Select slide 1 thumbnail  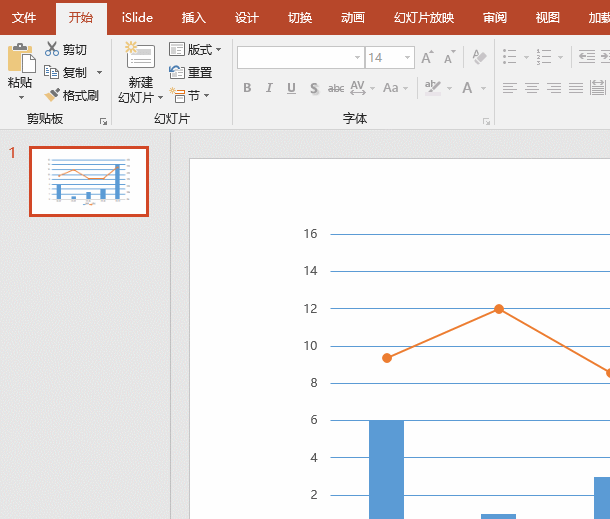pos(89,181)
